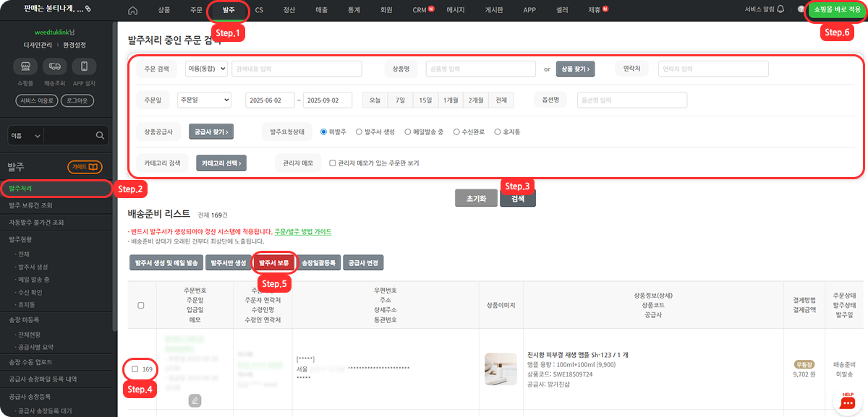
Task: Click 쇼핑몰 바로 적용 green button
Action: tap(835, 10)
